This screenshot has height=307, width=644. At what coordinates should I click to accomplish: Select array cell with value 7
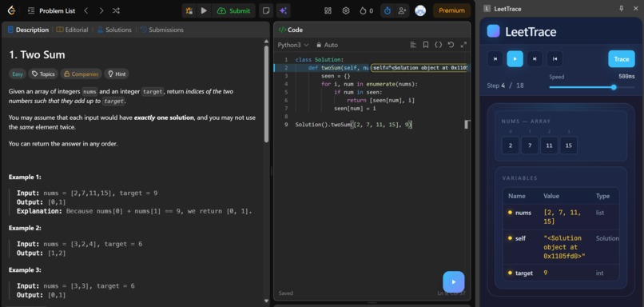530,146
